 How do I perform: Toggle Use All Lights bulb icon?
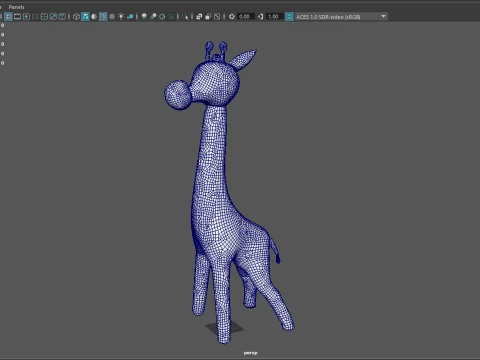[121, 16]
